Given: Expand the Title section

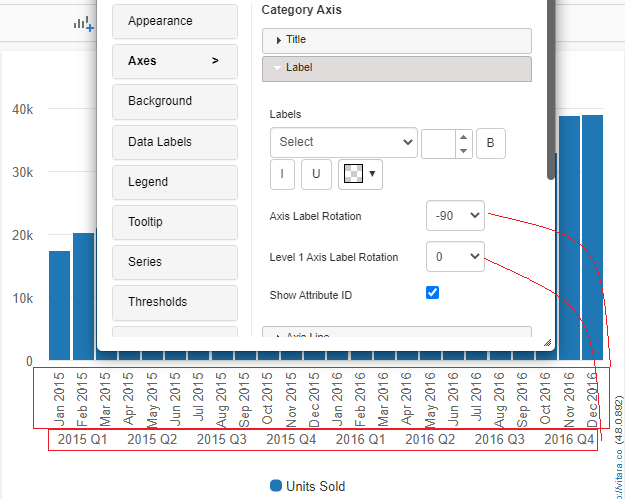Looking at the screenshot, I should (397, 40).
